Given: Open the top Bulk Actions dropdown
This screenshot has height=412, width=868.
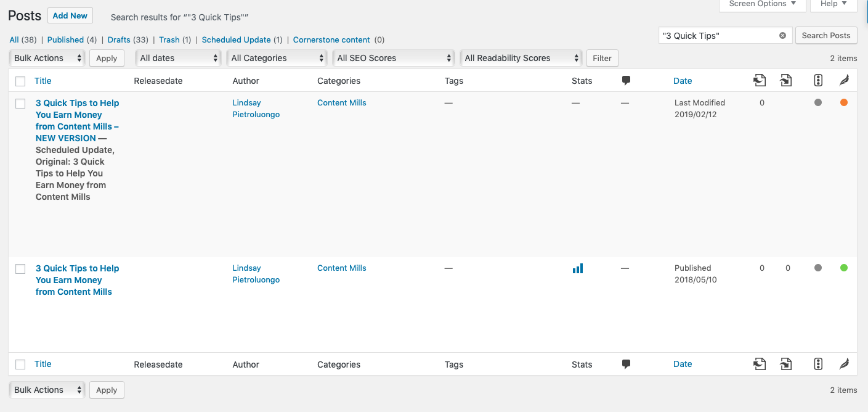Looking at the screenshot, I should tap(47, 58).
